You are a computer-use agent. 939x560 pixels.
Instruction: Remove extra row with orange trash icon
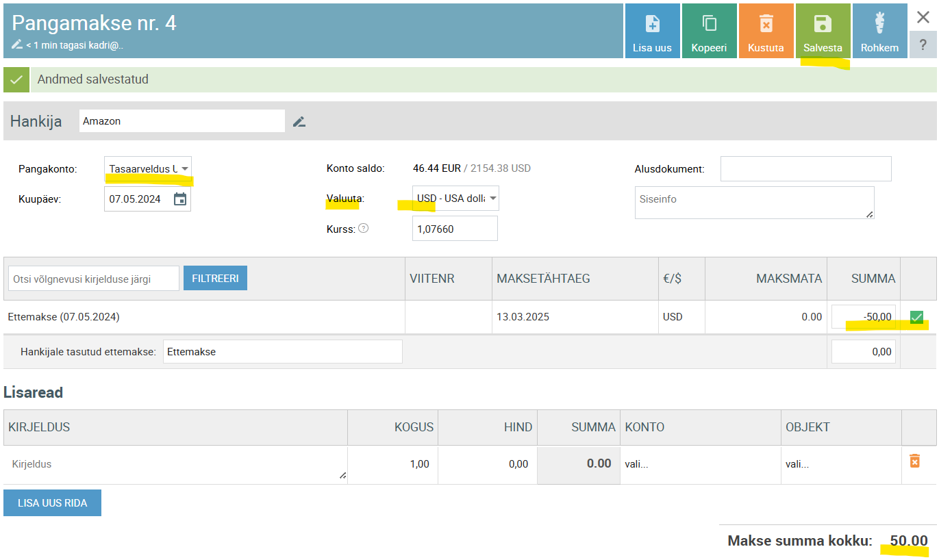click(914, 461)
